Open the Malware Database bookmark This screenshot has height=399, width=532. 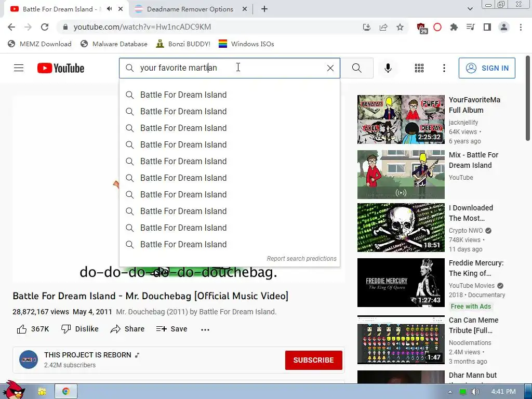coord(114,44)
